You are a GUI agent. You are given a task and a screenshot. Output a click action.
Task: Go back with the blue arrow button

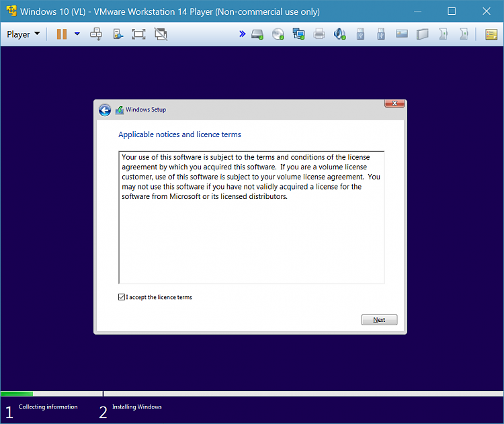[105, 110]
